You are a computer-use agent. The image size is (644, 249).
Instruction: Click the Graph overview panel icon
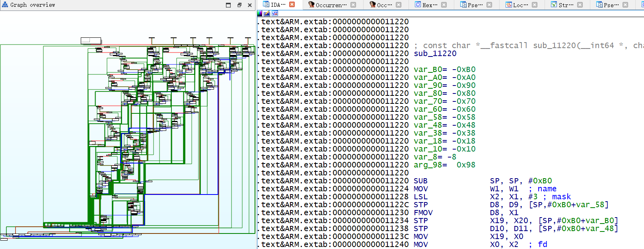point(5,5)
